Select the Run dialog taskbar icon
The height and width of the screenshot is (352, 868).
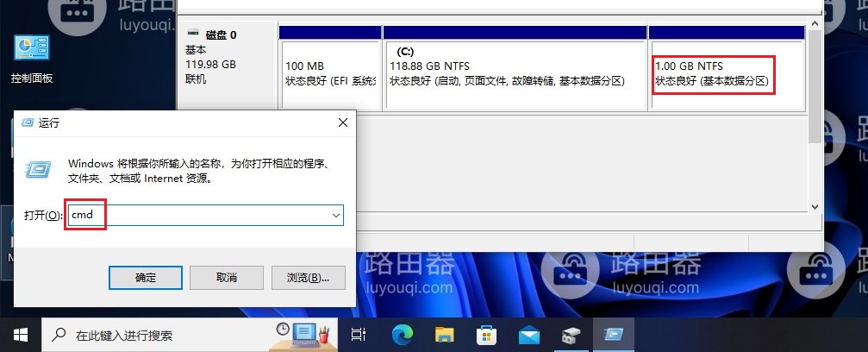(x=614, y=335)
